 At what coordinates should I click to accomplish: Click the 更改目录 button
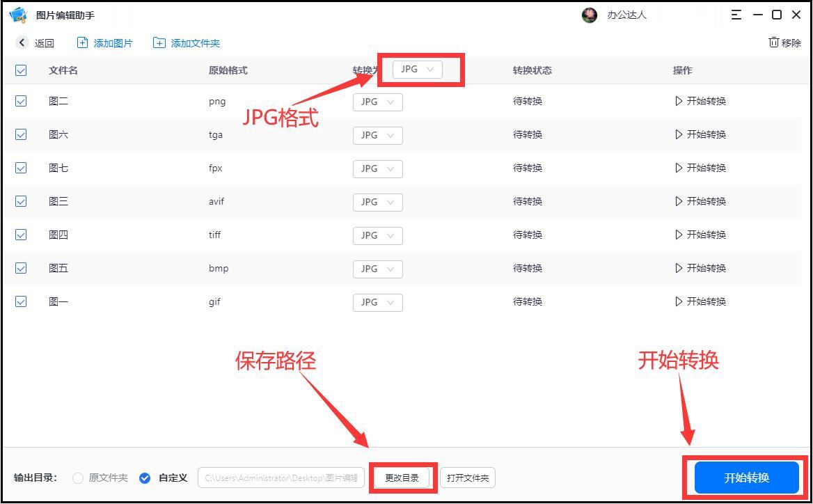(x=402, y=478)
